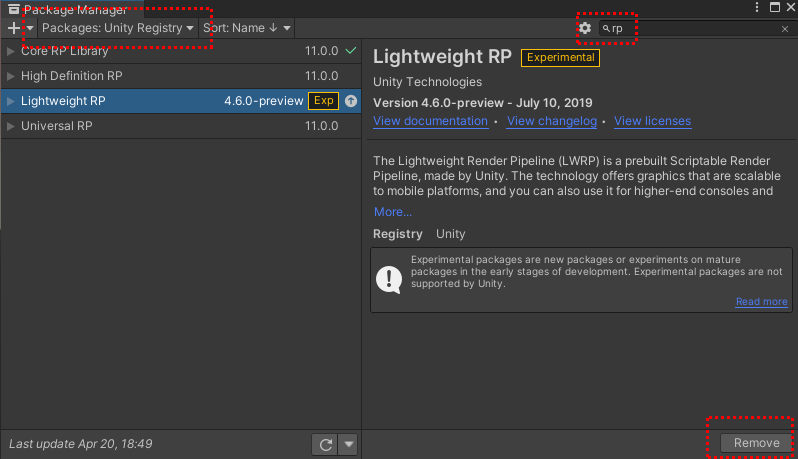The image size is (798, 459).
Task: Open the Sort: Name dropdown
Action: coord(247,28)
